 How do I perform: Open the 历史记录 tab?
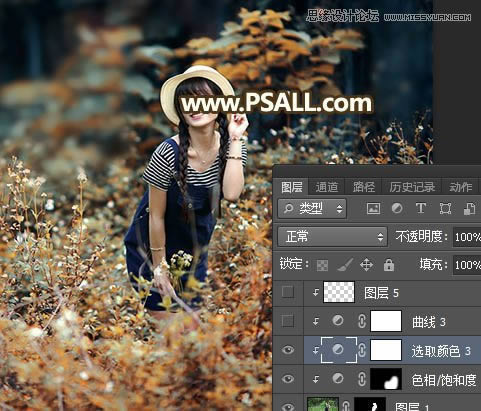coord(412,187)
